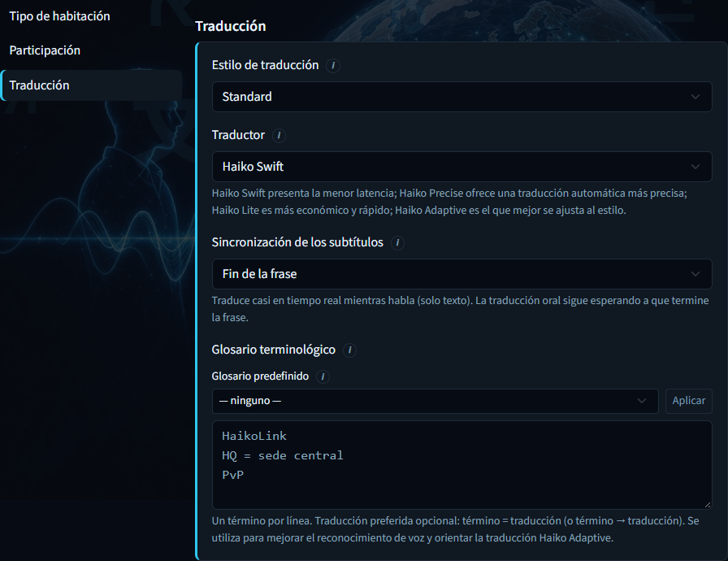Expand the Traductor Haiko Swift dropdown
The image size is (728, 561).
click(x=462, y=167)
